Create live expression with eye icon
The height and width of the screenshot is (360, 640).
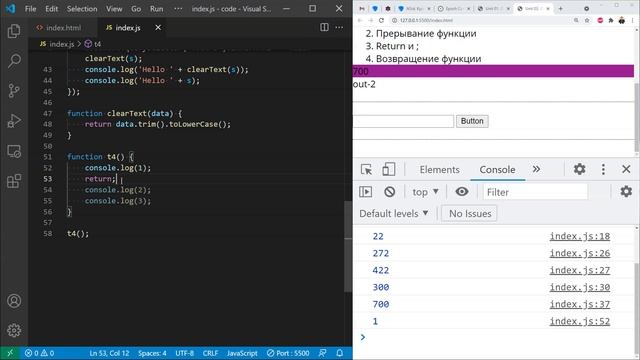tap(462, 191)
